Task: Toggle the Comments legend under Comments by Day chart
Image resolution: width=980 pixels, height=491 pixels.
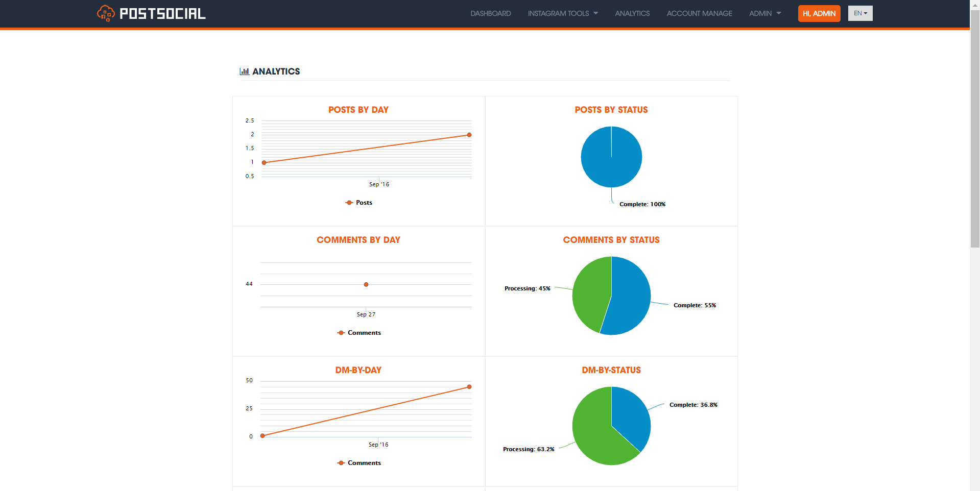Action: (359, 333)
